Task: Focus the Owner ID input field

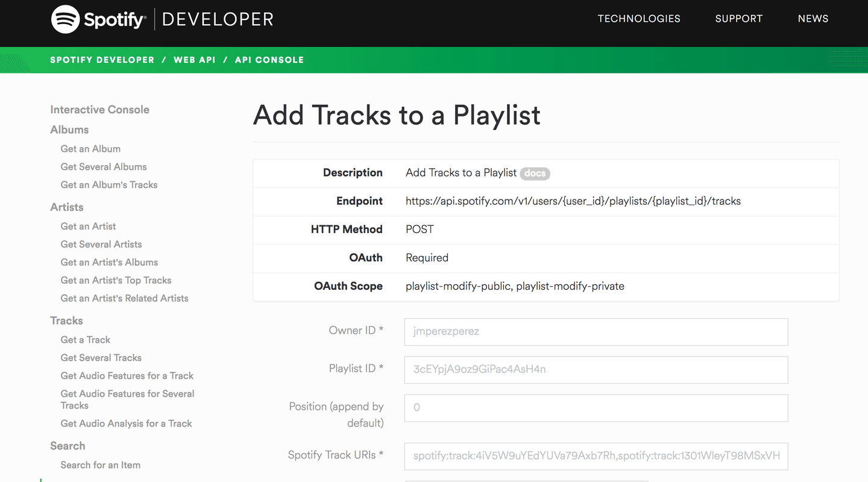Action: [596, 332]
